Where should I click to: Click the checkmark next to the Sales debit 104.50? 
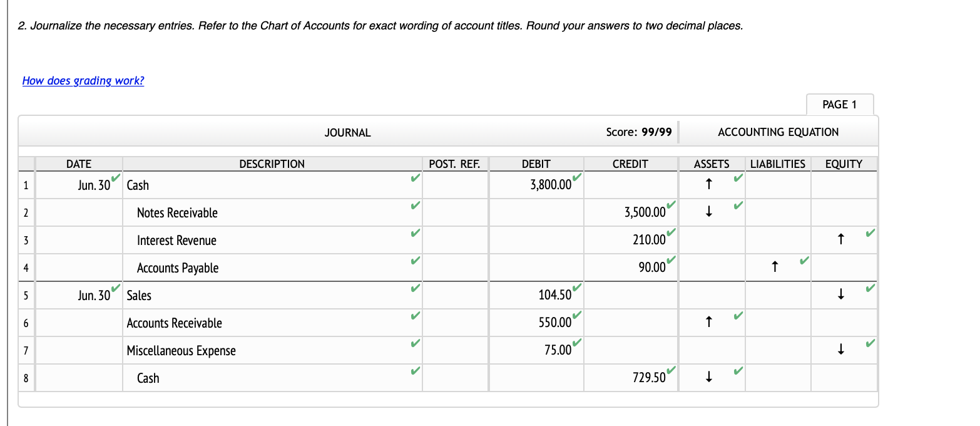(577, 288)
